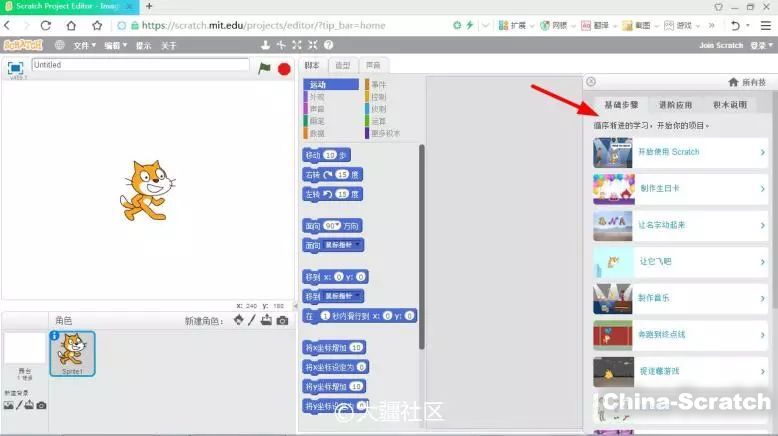Click the block help question mark
The image size is (778, 436).
(x=328, y=45)
